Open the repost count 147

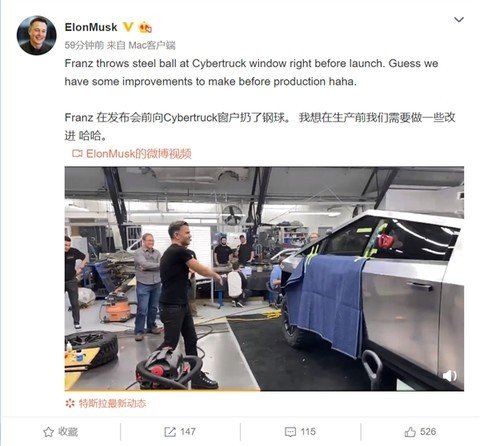(188, 432)
